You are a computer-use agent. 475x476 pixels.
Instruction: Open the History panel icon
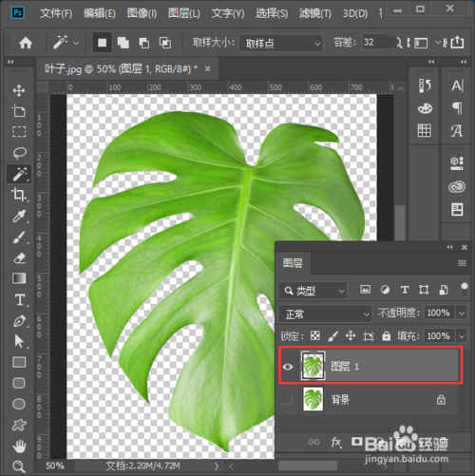point(425,86)
